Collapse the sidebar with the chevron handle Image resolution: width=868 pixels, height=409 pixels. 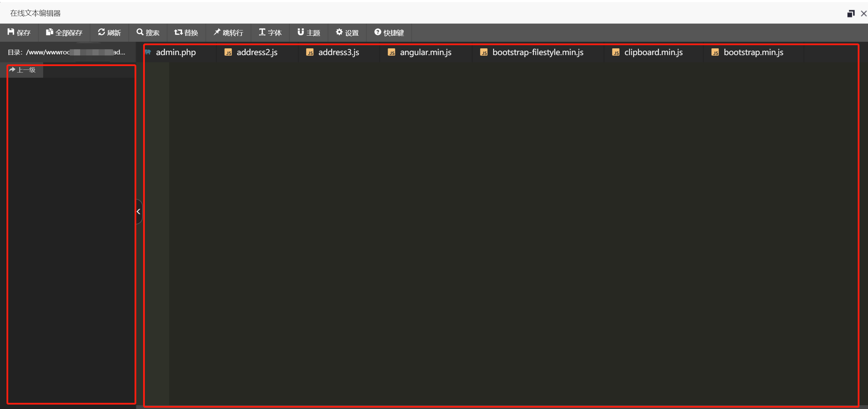(139, 212)
